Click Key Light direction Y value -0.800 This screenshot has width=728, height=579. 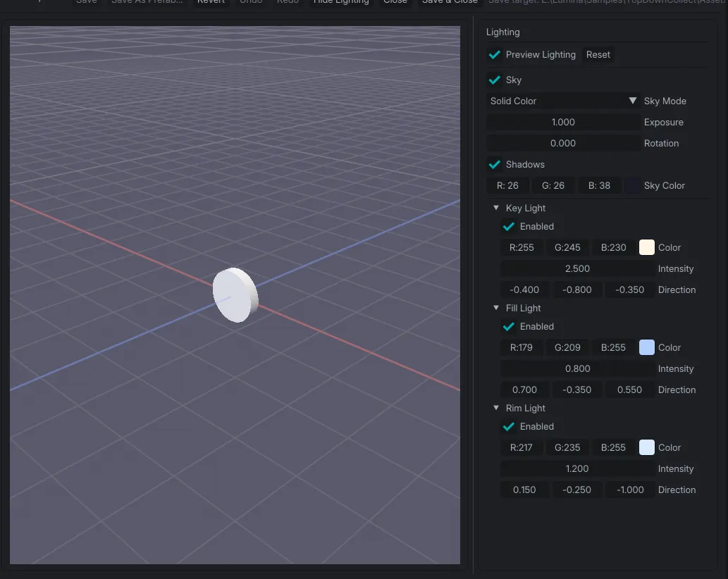click(x=577, y=289)
